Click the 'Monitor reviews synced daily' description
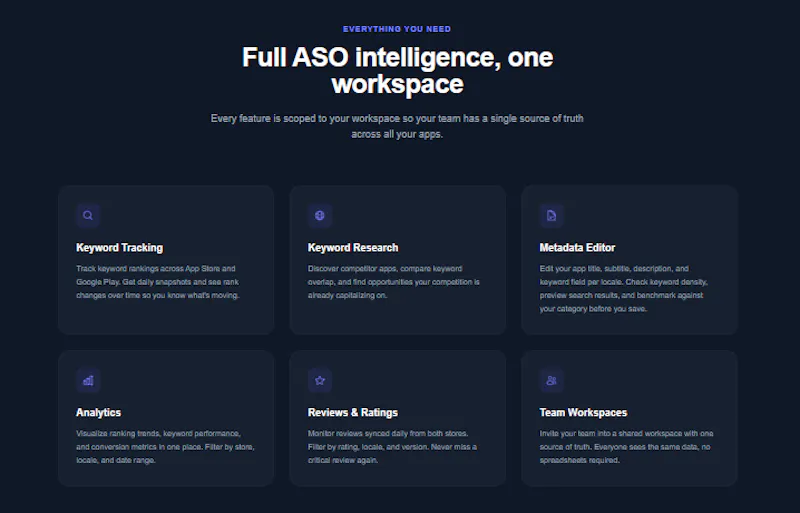 (x=392, y=447)
